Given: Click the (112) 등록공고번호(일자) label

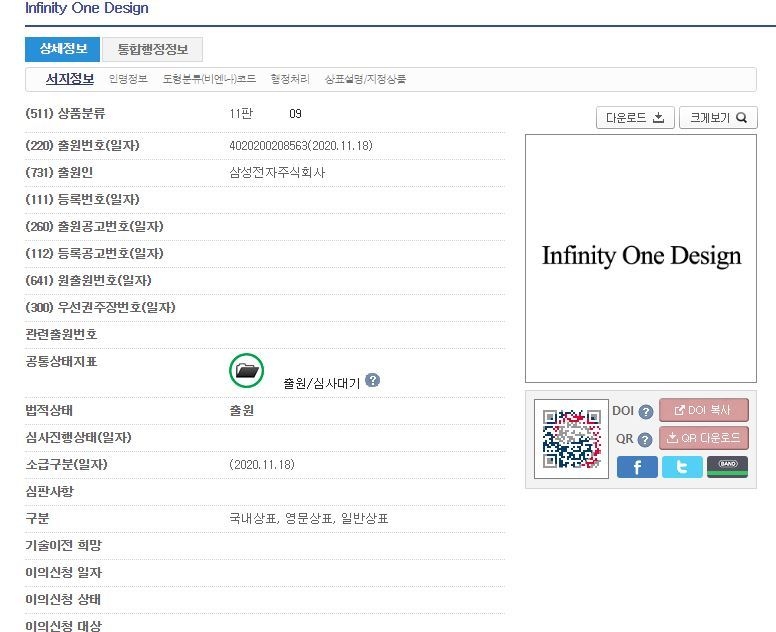Looking at the screenshot, I should (94, 253).
